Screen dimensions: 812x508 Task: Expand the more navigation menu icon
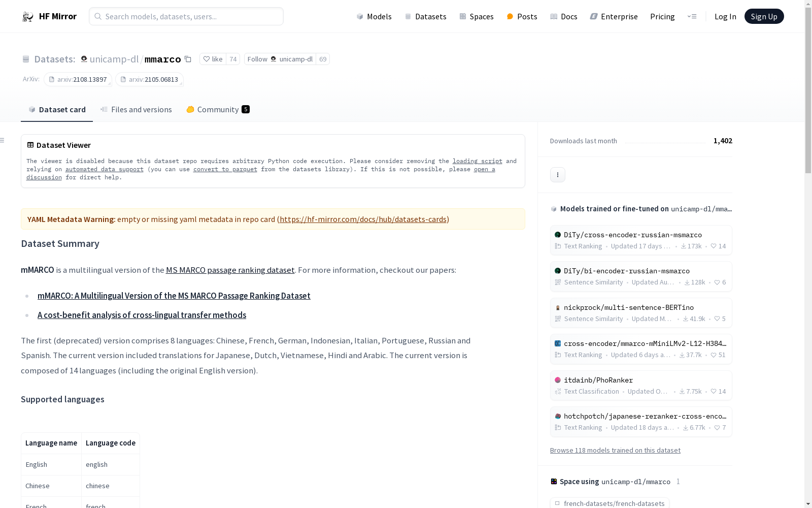[x=692, y=16]
